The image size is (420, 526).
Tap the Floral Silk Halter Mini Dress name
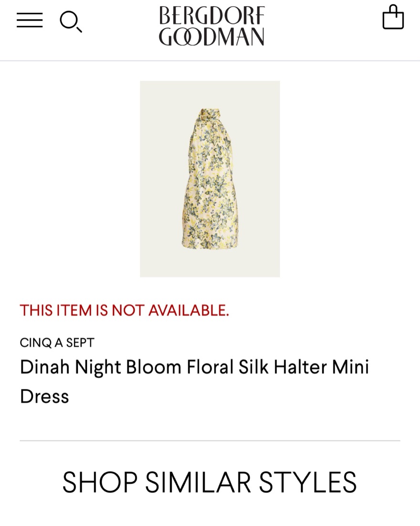pos(194,382)
